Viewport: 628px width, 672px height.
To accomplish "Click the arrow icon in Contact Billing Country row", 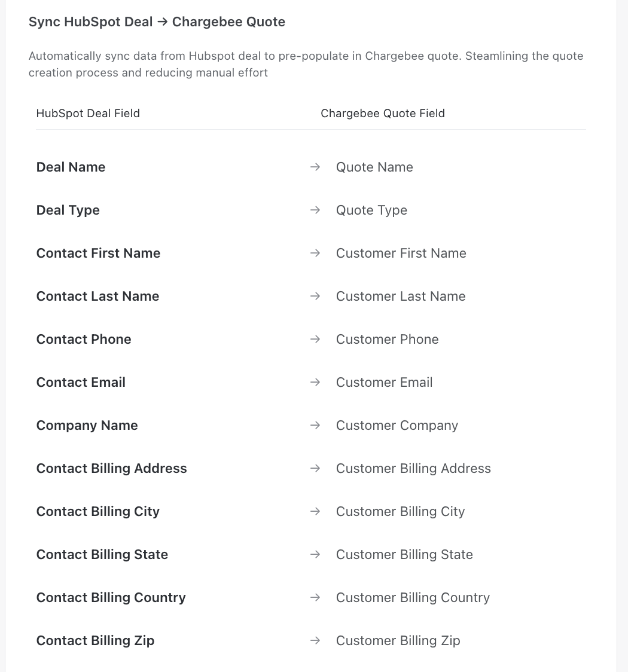I will pos(315,598).
